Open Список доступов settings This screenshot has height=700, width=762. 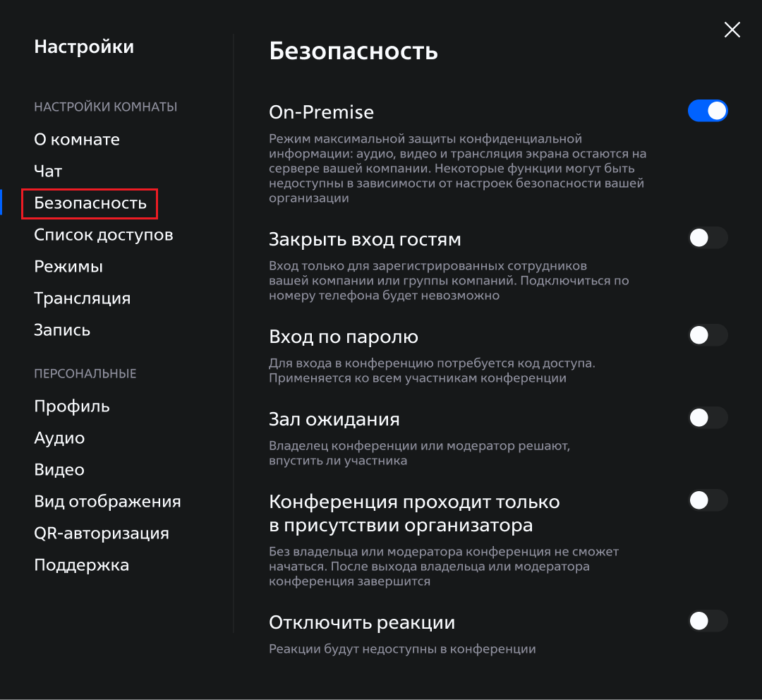point(104,235)
